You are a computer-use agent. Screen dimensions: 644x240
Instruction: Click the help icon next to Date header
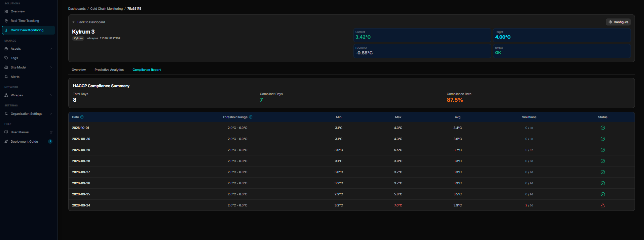click(x=82, y=117)
